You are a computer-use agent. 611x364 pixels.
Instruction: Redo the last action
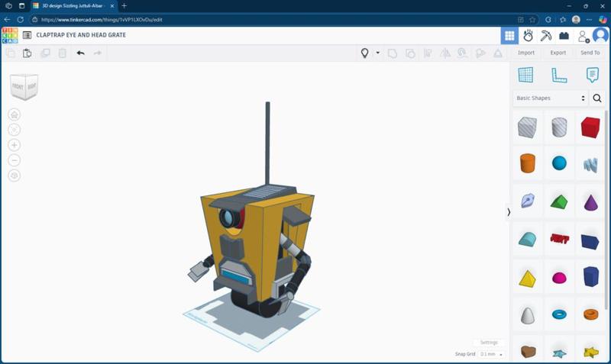(x=98, y=53)
